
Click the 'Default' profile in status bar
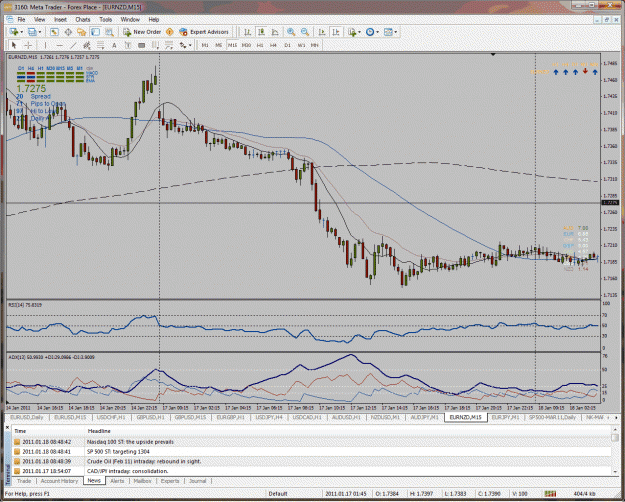(278, 494)
